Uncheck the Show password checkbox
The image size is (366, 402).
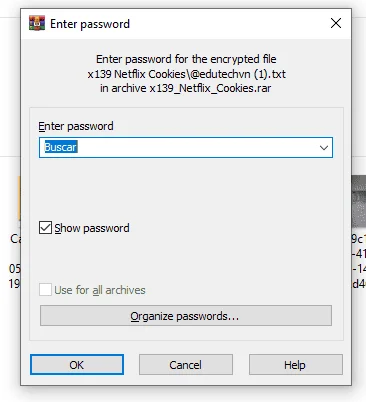[x=45, y=228]
